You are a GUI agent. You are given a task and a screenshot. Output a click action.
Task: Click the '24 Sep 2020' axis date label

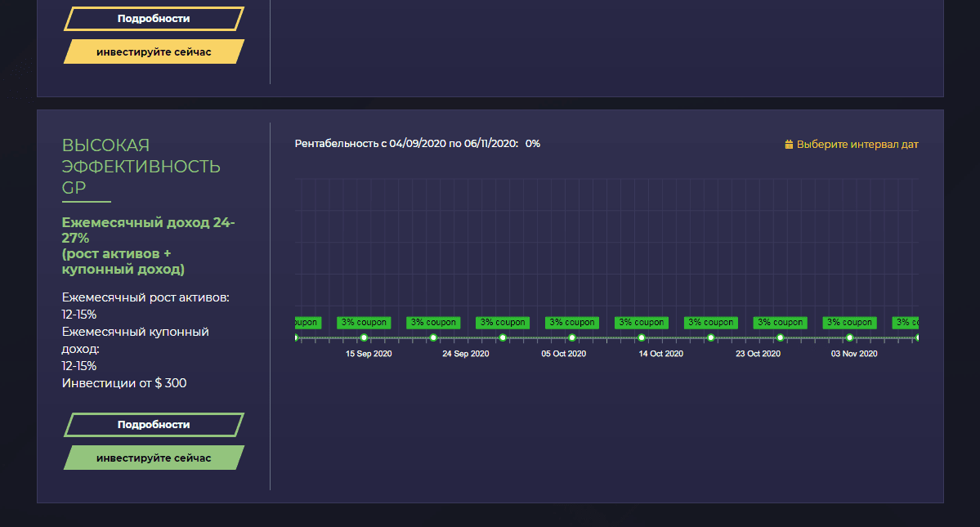point(466,354)
